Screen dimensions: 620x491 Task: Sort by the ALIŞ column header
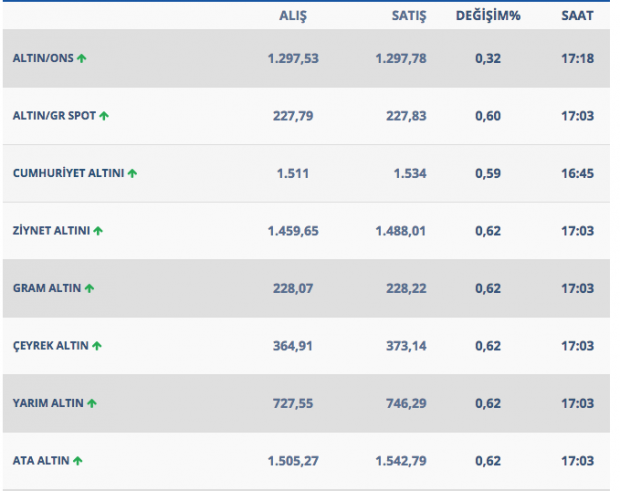pyautogui.click(x=293, y=16)
